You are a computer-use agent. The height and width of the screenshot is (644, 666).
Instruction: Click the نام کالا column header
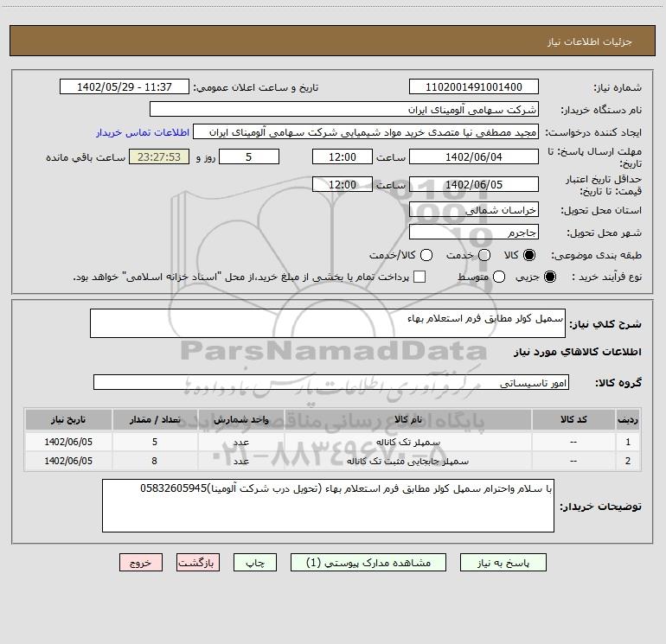coord(407,419)
